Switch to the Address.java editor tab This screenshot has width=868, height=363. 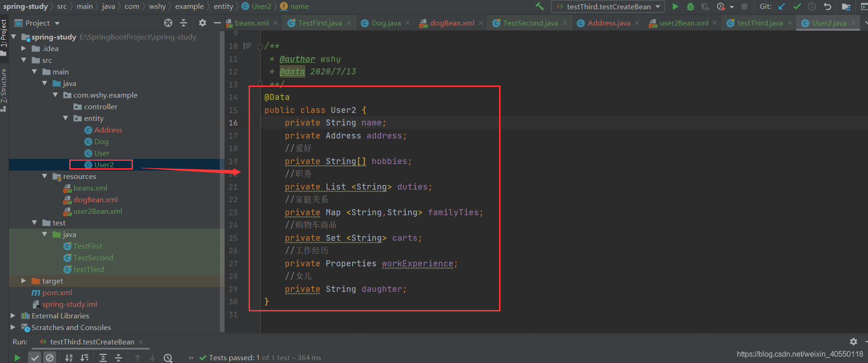(609, 23)
